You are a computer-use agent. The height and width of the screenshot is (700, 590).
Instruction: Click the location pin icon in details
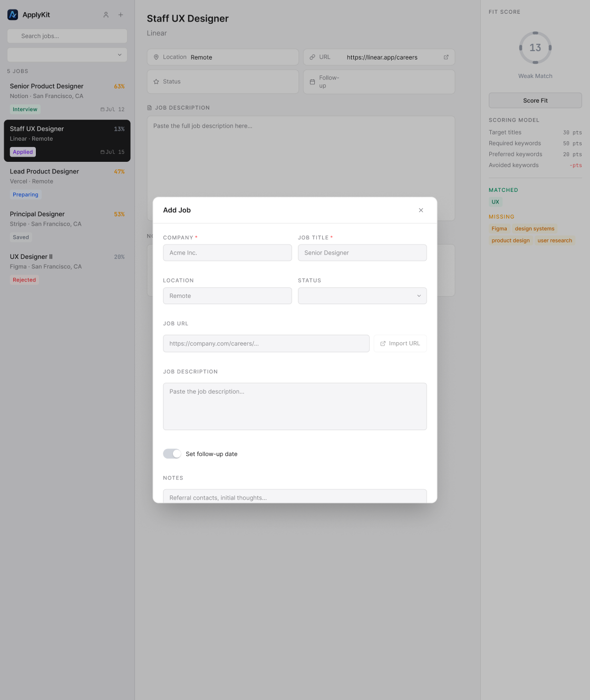pyautogui.click(x=156, y=57)
